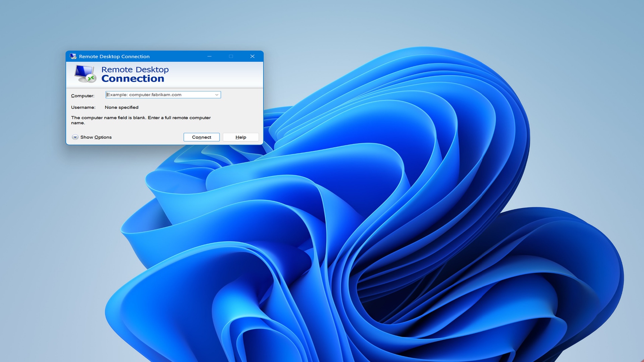Open Help for Remote Desktop Connection

pos(241,137)
